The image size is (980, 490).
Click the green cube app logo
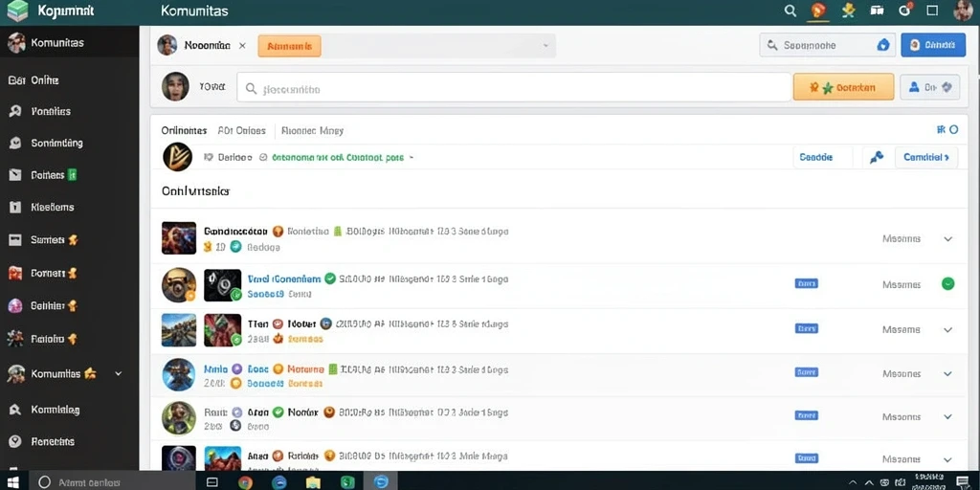point(17,11)
